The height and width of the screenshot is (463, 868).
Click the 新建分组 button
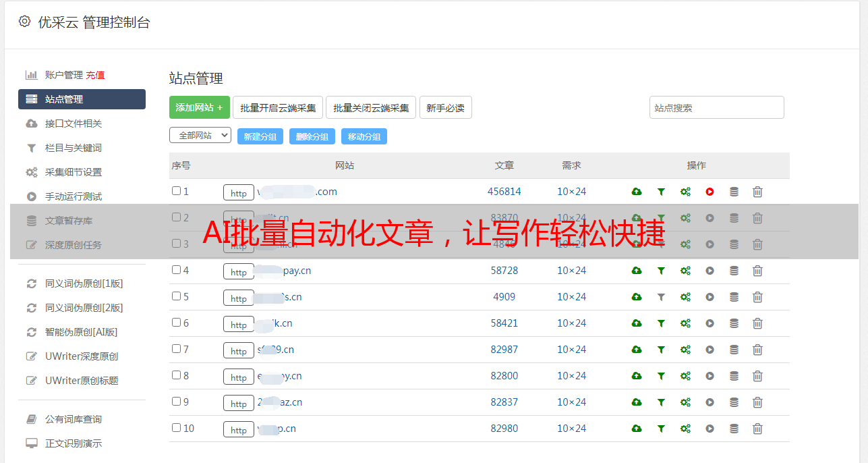[260, 136]
